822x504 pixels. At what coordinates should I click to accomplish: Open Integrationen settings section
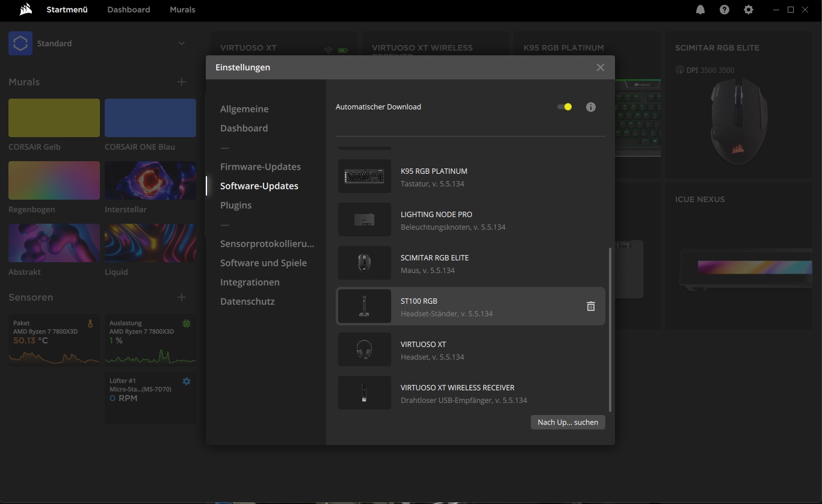click(250, 282)
